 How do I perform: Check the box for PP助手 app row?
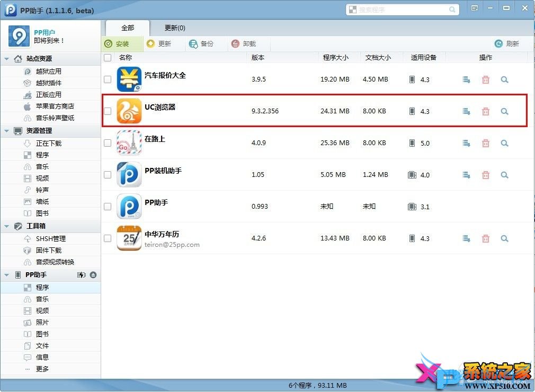[108, 207]
